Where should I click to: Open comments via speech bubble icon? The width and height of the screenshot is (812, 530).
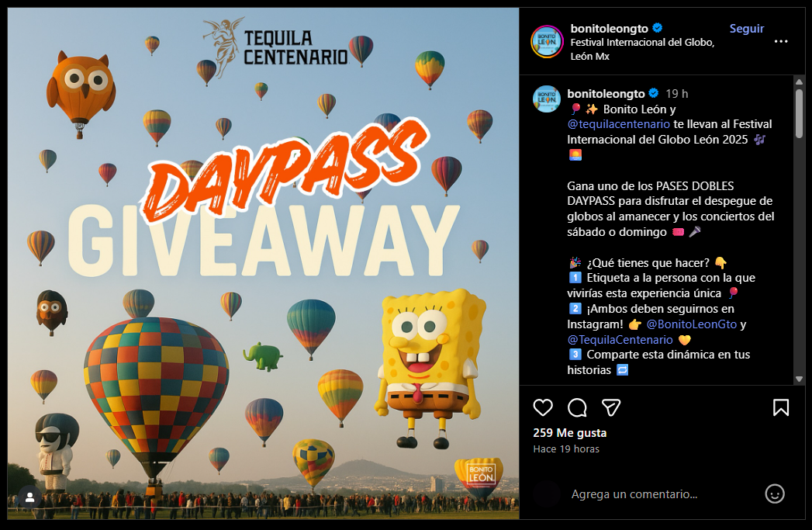point(577,407)
